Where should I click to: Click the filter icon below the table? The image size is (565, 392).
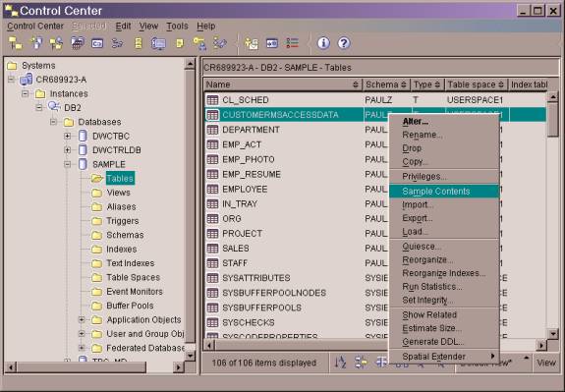[361, 363]
